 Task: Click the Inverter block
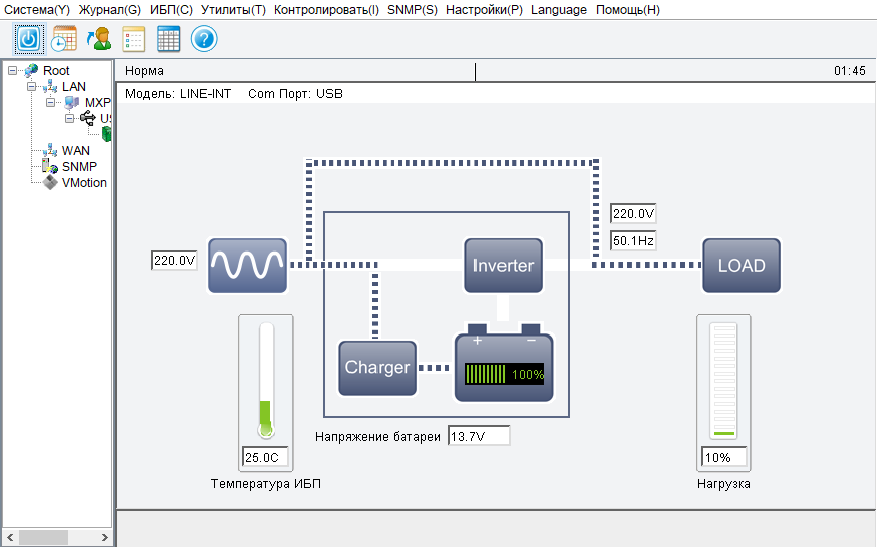(x=503, y=265)
